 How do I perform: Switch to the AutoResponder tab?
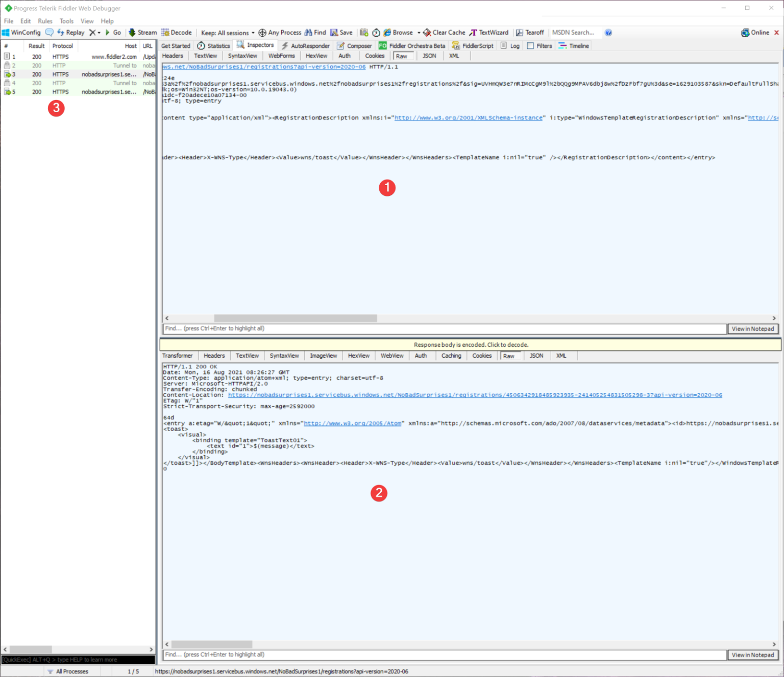pyautogui.click(x=305, y=45)
